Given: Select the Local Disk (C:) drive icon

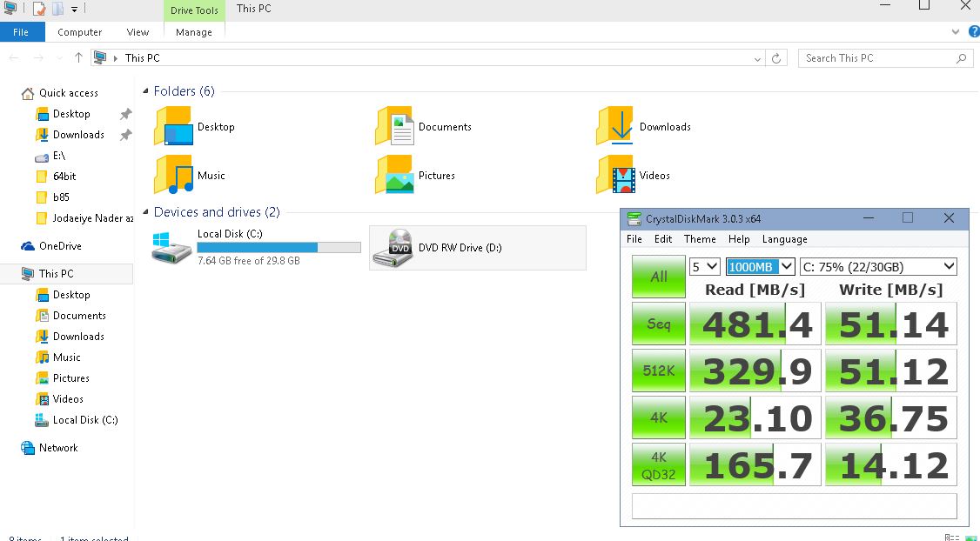Looking at the screenshot, I should point(171,247).
